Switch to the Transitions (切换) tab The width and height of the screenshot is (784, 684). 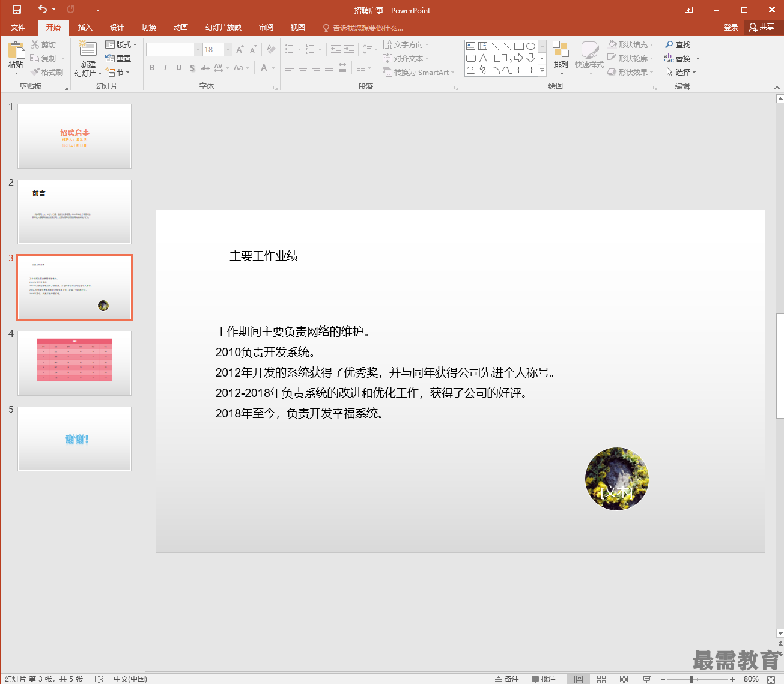(x=149, y=28)
